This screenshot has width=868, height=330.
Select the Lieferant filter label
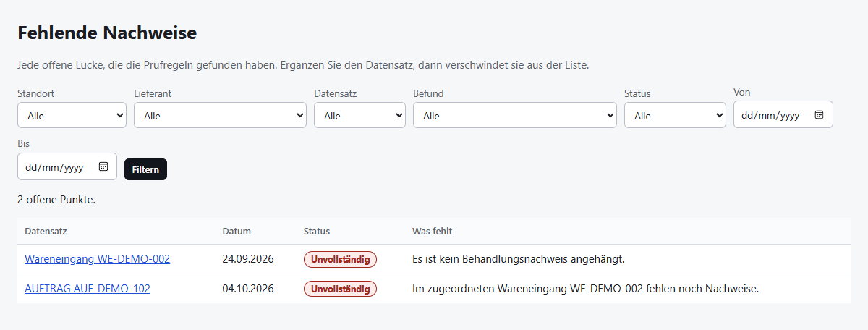tap(153, 93)
